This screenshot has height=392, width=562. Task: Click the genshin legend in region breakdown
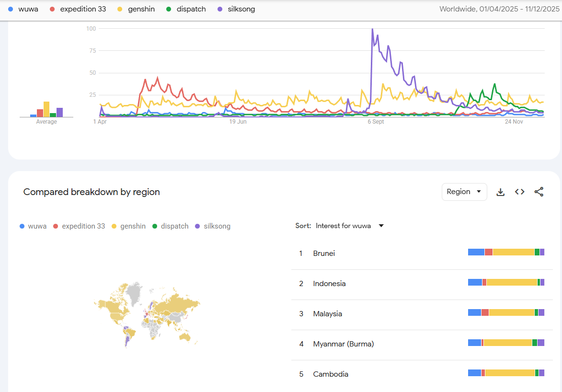pos(129,226)
